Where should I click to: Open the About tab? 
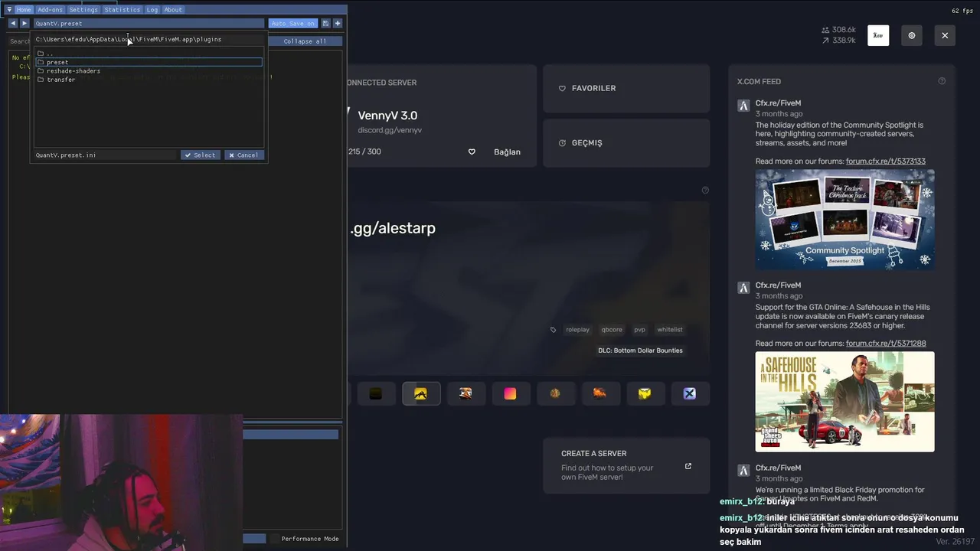(173, 10)
